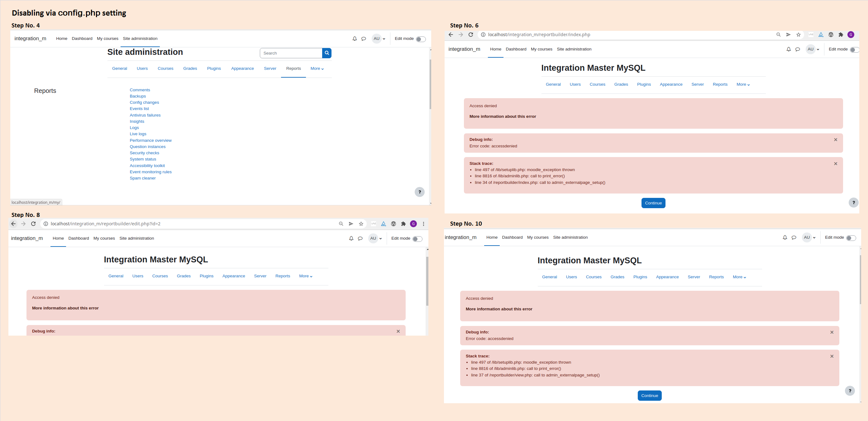Open Config changes report link
Viewport: 868px width, 421px height.
click(144, 103)
